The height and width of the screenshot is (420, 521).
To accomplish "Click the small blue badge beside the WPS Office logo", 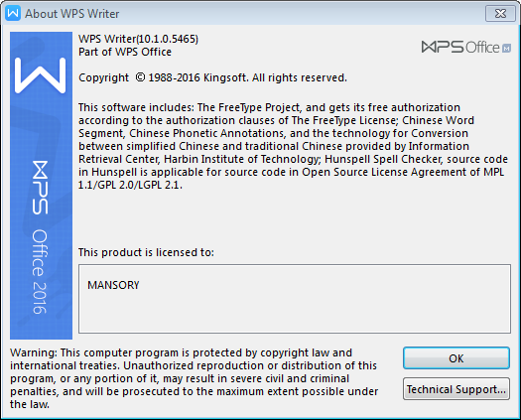I will (506, 49).
